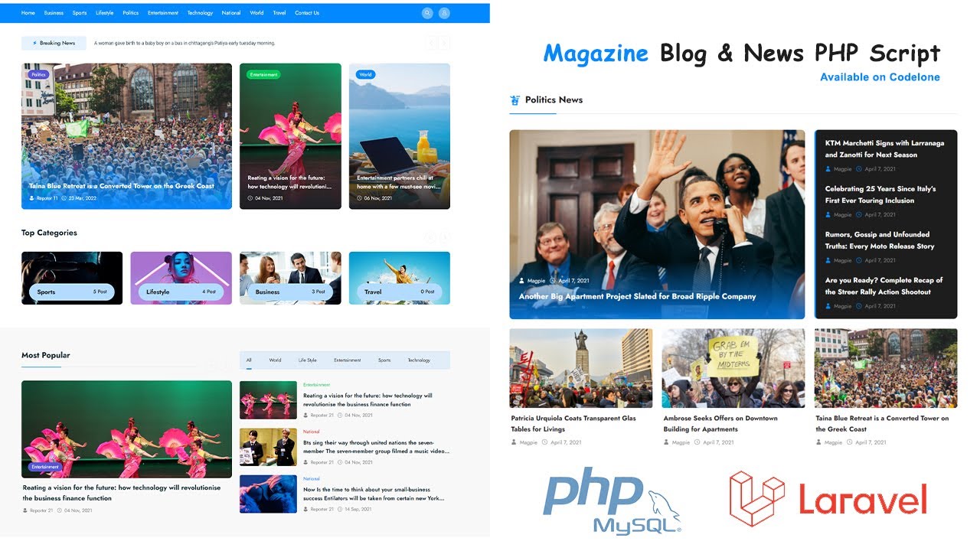Viewport: 980px width, 551px height.
Task: Open the Sports category card
Action: [72, 278]
